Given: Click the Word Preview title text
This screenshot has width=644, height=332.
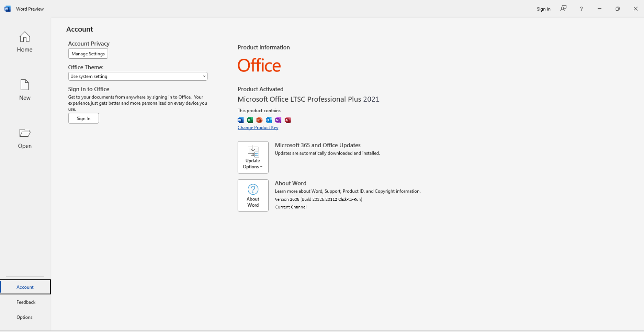Looking at the screenshot, I should click(x=30, y=9).
